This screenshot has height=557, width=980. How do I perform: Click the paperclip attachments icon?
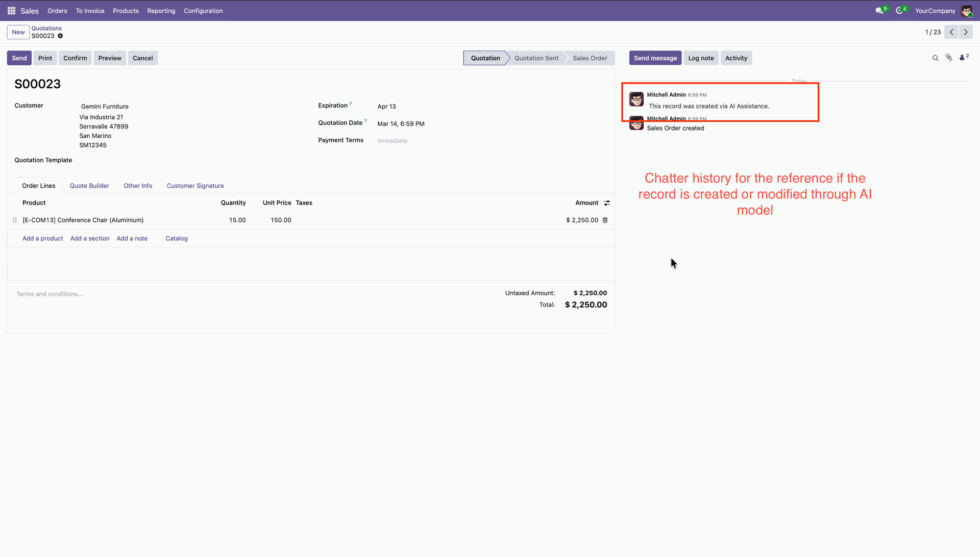949,58
